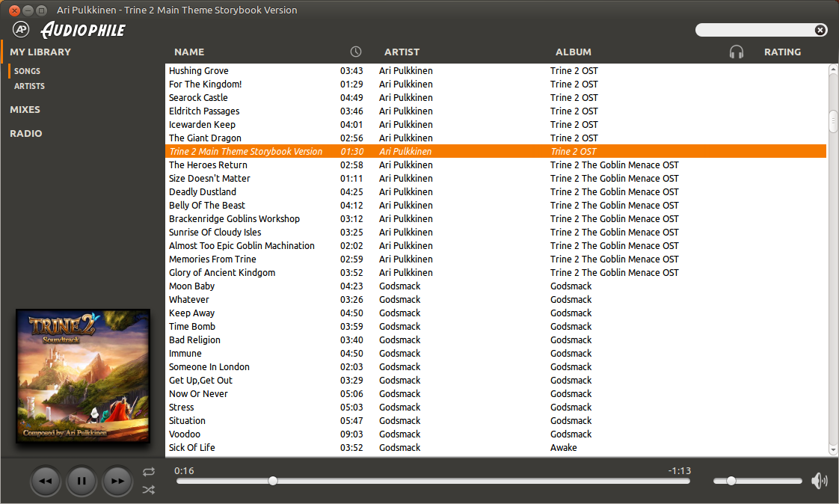This screenshot has width=839, height=504.
Task: Open the Radio section
Action: point(25,134)
